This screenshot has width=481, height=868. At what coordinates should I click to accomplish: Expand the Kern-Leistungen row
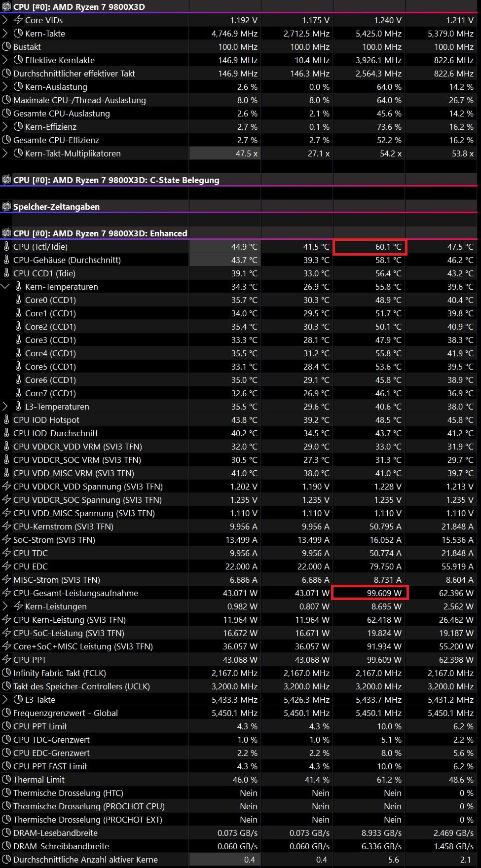[5, 606]
